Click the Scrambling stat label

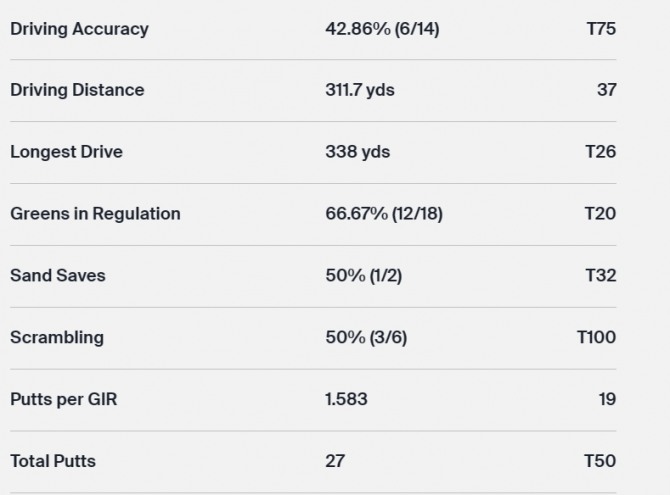[x=57, y=338]
